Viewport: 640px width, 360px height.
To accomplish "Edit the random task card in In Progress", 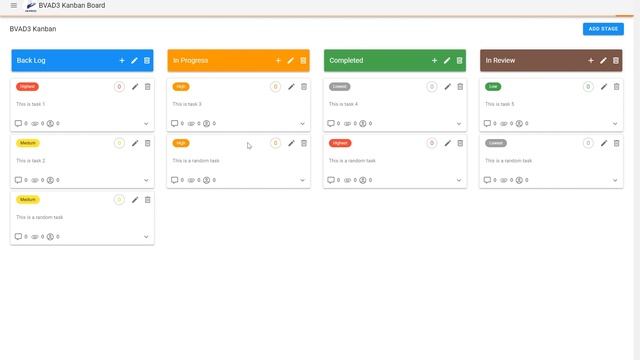I will click(291, 143).
